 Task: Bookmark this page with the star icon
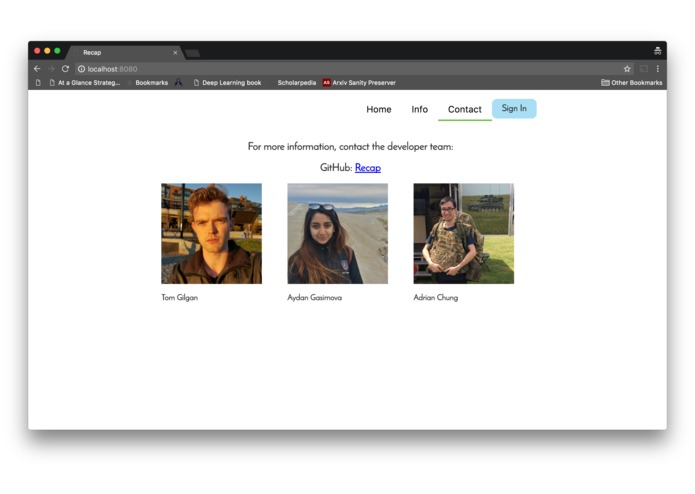[x=627, y=69]
